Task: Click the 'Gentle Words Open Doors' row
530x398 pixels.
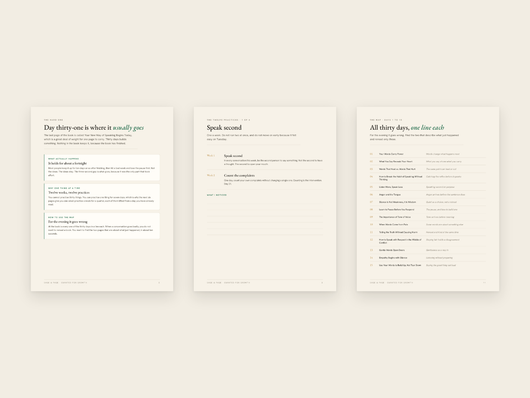Action: coord(428,250)
